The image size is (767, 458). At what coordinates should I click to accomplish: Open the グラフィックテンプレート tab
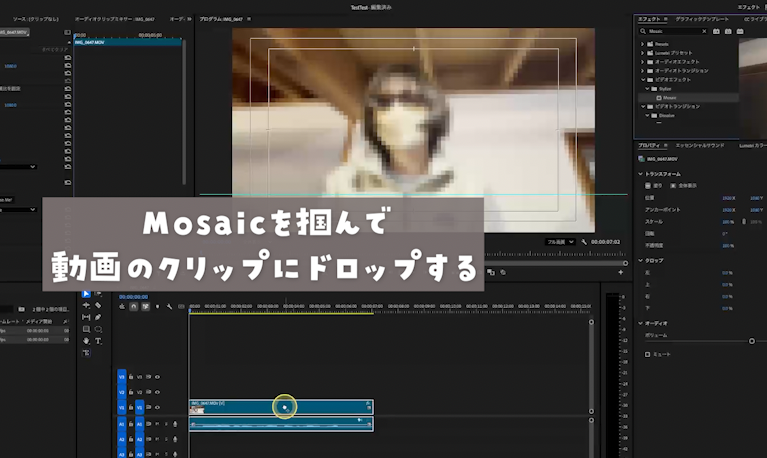point(698,18)
